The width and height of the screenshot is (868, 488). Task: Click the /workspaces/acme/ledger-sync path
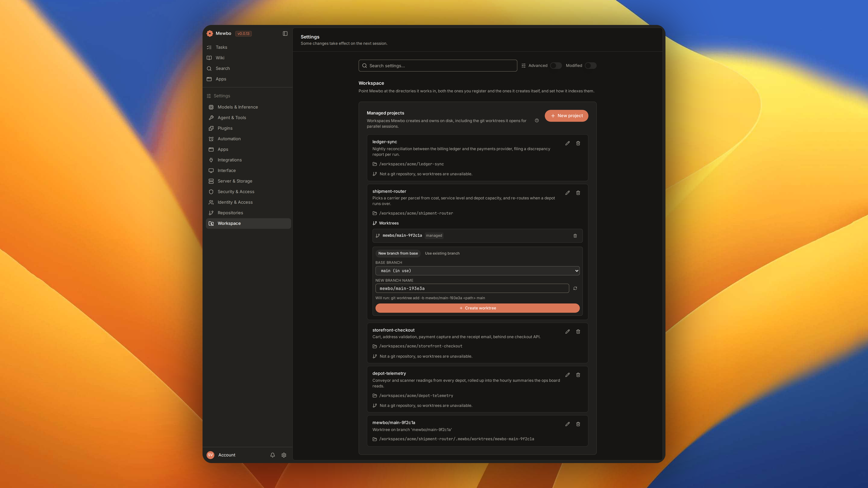click(412, 164)
